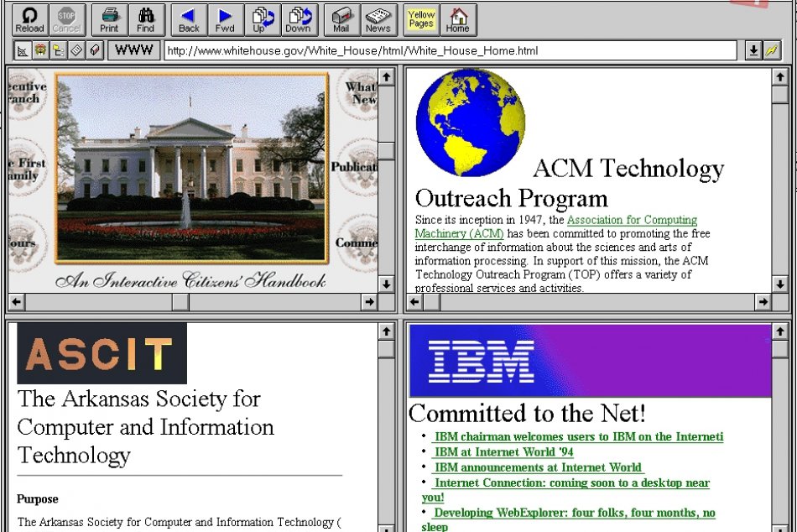Open the URL history dropdown arrow
The height and width of the screenshot is (532, 797).
tap(753, 50)
